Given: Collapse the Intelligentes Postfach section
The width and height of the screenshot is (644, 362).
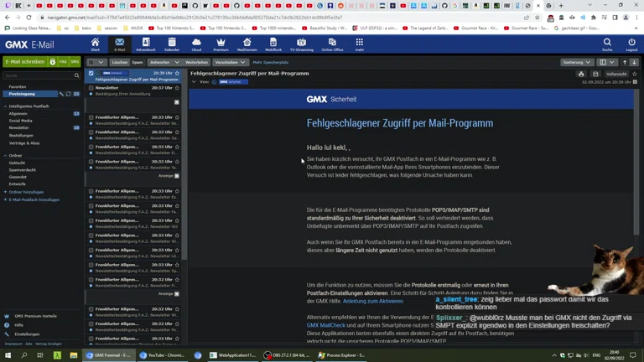Looking at the screenshot, I should click(5, 106).
